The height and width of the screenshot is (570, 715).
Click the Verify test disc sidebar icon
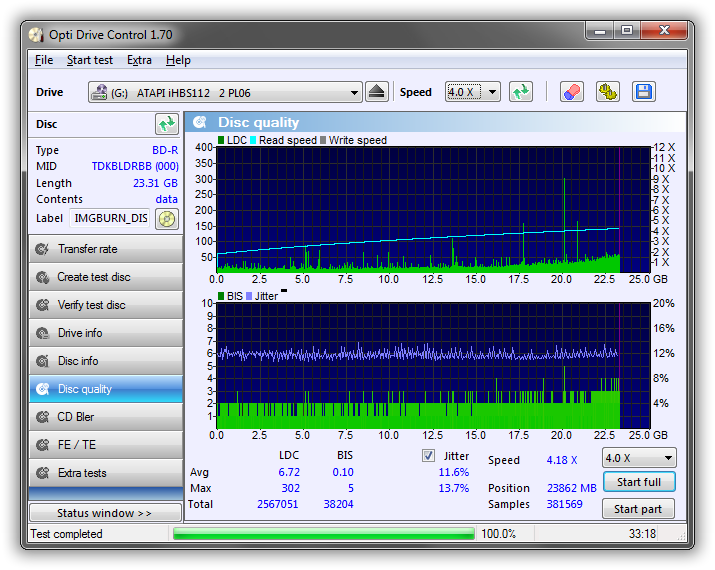point(42,305)
